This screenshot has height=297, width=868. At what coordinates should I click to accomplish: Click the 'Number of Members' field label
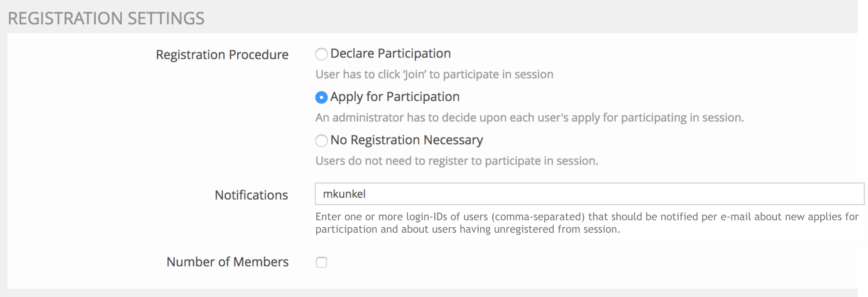(227, 262)
